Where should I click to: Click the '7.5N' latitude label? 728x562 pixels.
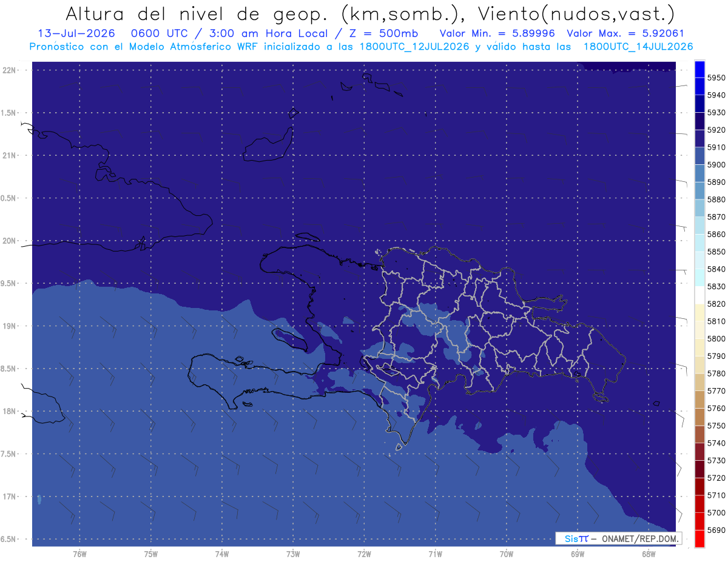pos(9,454)
